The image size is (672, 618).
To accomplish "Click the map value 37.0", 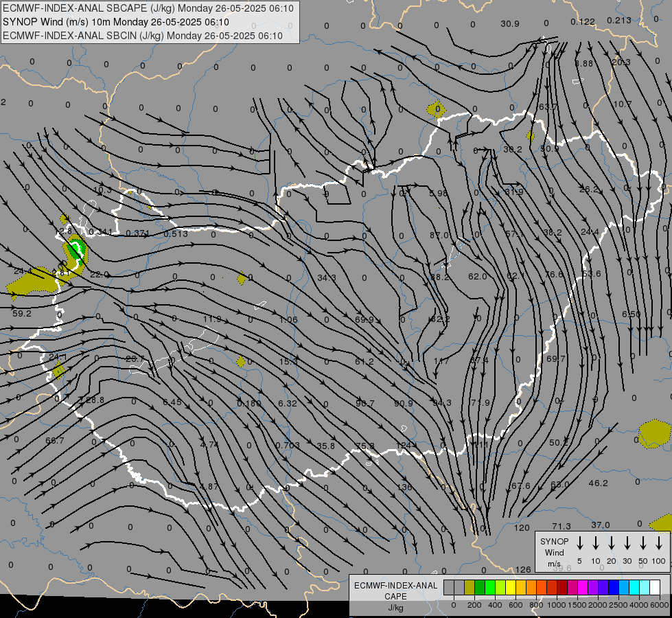I will click(601, 525).
